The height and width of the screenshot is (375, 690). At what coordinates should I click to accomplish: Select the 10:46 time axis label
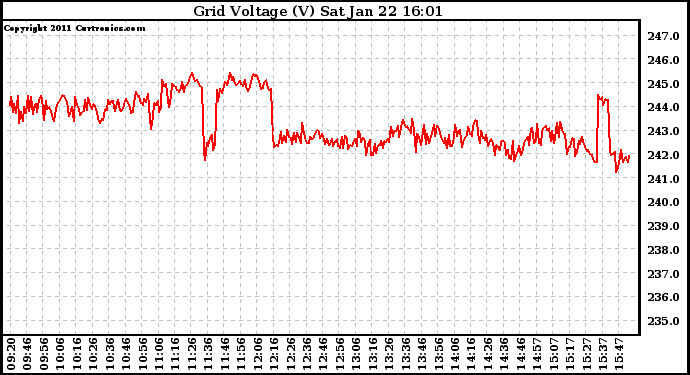(126, 354)
